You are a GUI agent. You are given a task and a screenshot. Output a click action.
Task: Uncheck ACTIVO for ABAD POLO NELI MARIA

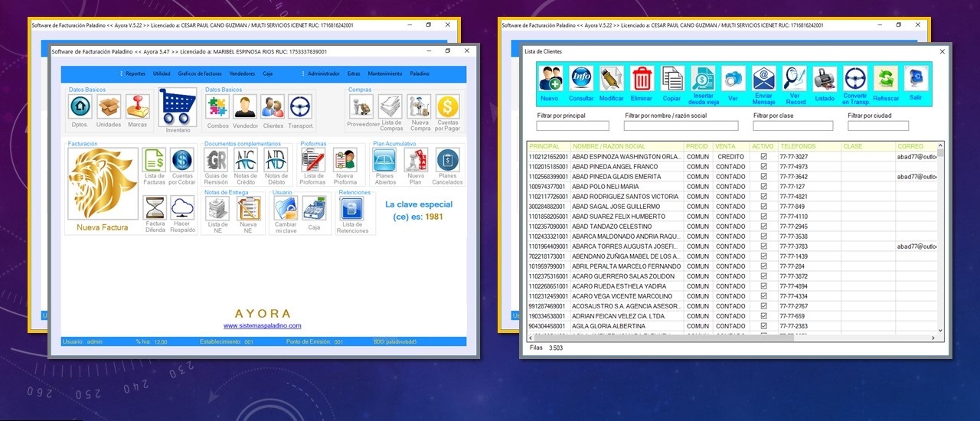pos(763,187)
